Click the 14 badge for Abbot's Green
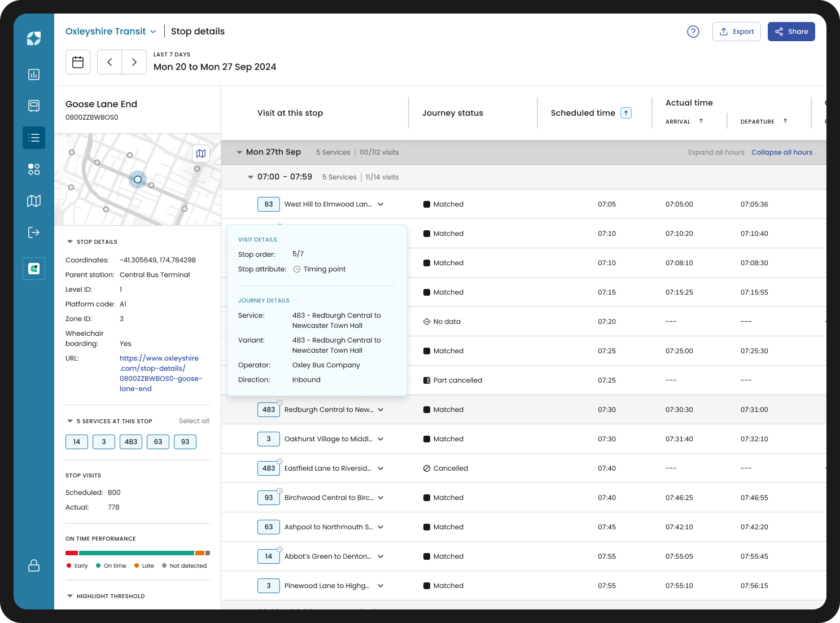This screenshot has width=840, height=623. [x=269, y=556]
